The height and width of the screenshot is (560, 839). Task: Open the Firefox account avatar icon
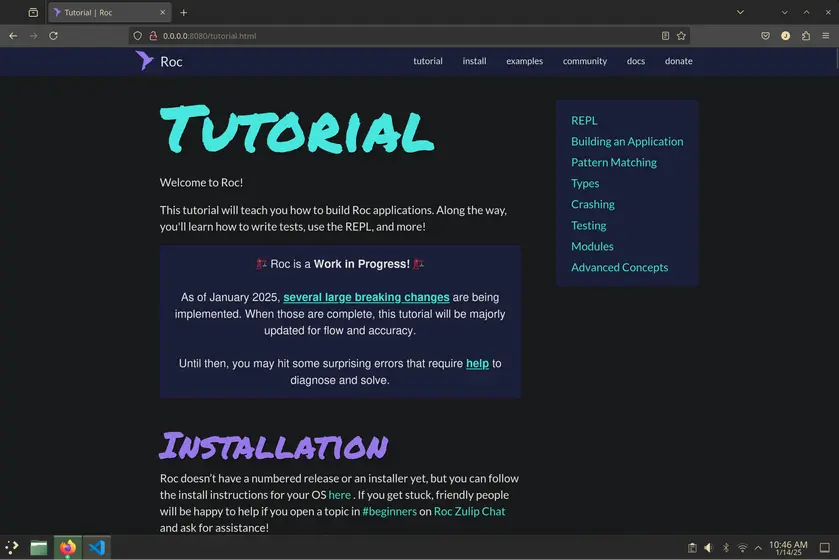[785, 36]
